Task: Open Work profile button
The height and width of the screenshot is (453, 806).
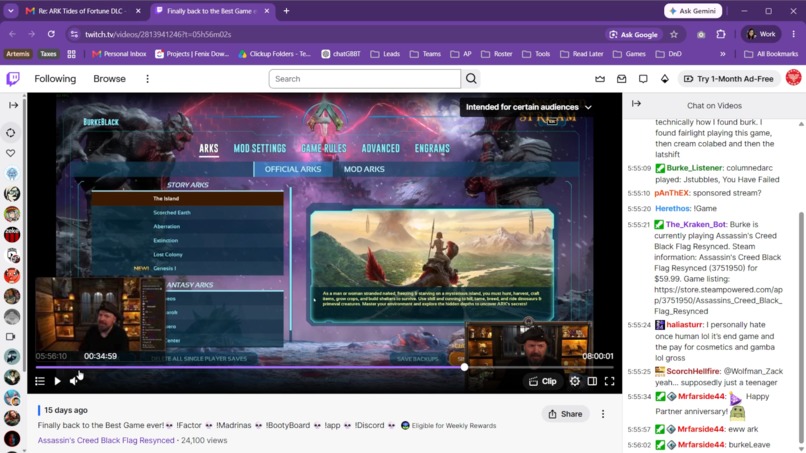Action: 761,34
